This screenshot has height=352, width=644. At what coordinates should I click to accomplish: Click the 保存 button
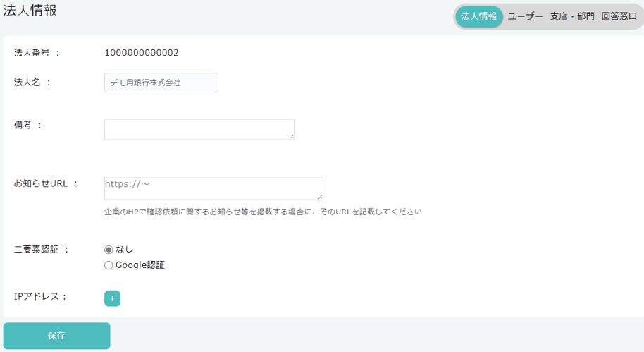pos(56,336)
